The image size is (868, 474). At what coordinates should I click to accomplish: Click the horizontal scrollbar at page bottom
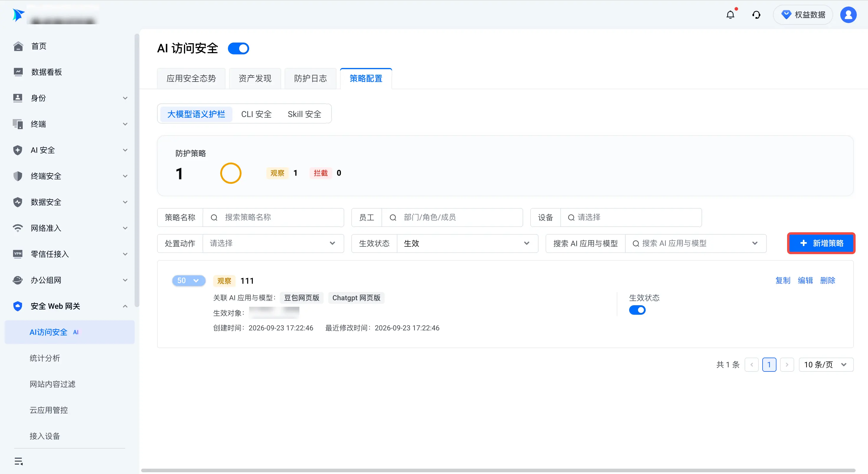pyautogui.click(x=498, y=470)
